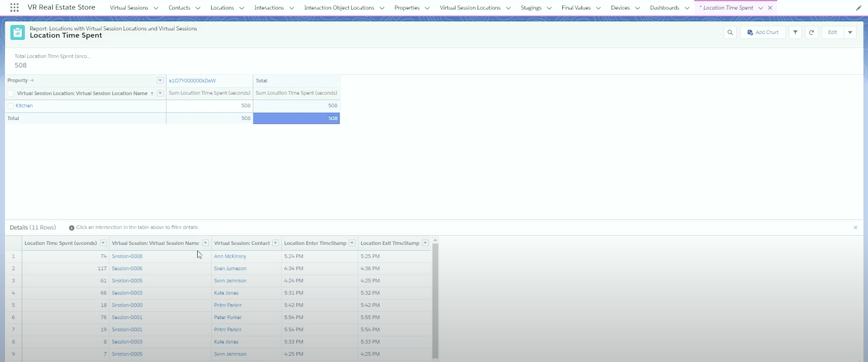Toggle sort arrow on Virtual Session Location Name

(x=152, y=93)
